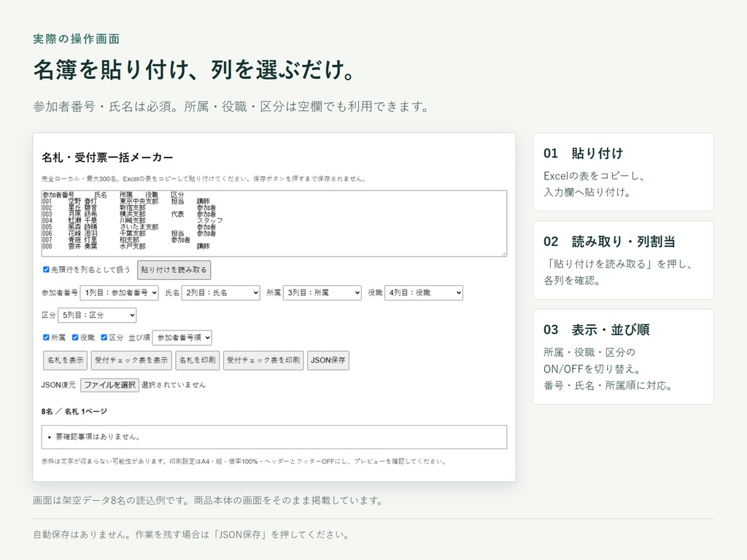Click the 03 表示・並び順 card title
Image resolution: width=747 pixels, height=560 pixels.
click(x=597, y=330)
